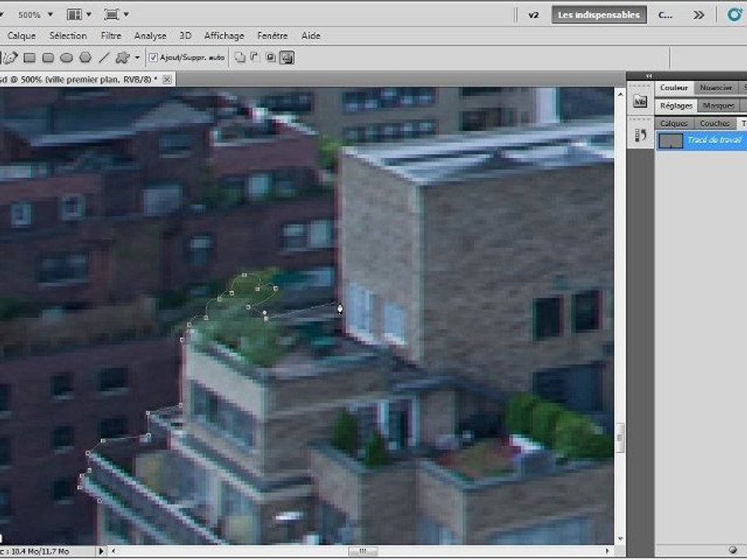Viewport: 747px width, 560px height.
Task: Expand the workspace list double chevron
Action: (x=699, y=15)
